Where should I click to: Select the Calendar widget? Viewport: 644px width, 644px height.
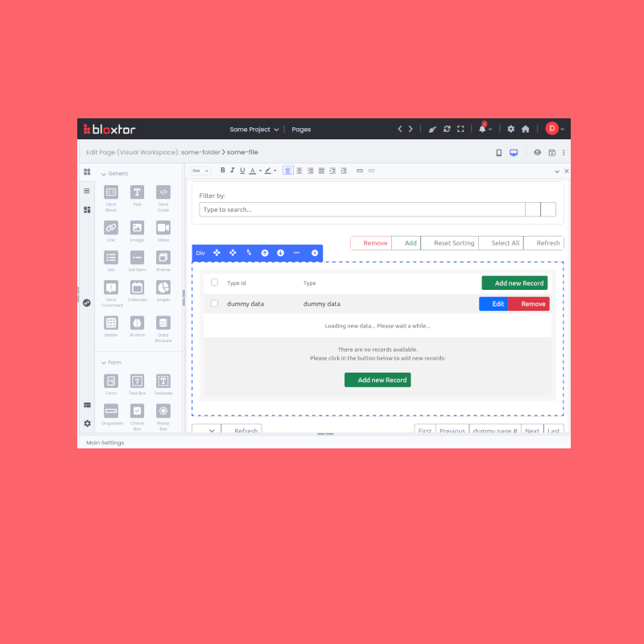click(x=137, y=291)
